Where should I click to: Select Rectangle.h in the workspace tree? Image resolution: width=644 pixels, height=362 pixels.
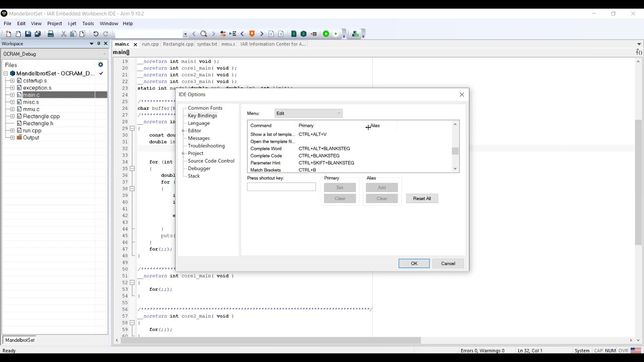tap(38, 123)
